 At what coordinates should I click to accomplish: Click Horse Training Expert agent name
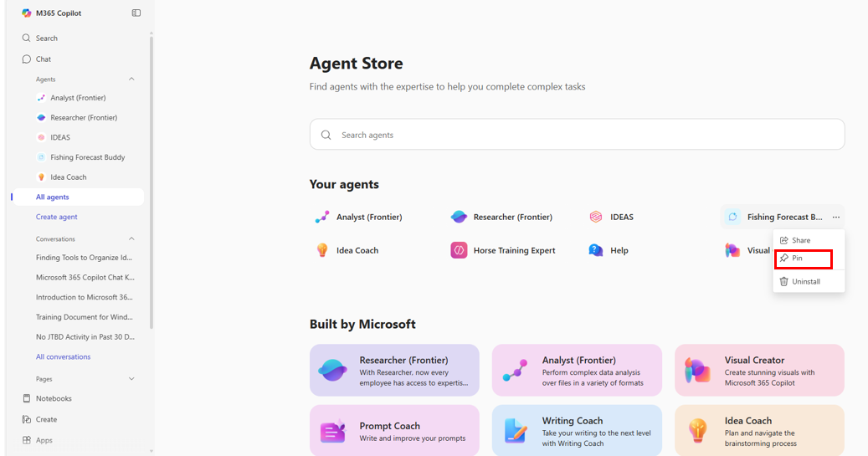(x=514, y=250)
